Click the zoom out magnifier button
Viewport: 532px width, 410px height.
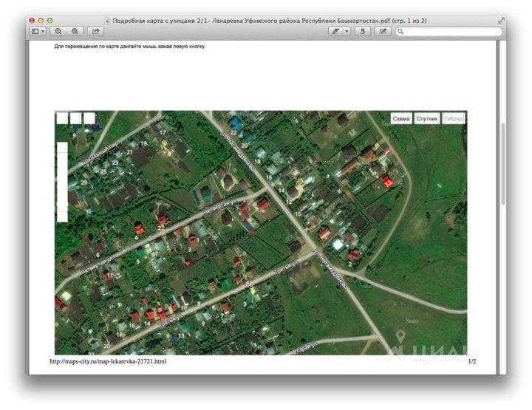click(x=58, y=32)
